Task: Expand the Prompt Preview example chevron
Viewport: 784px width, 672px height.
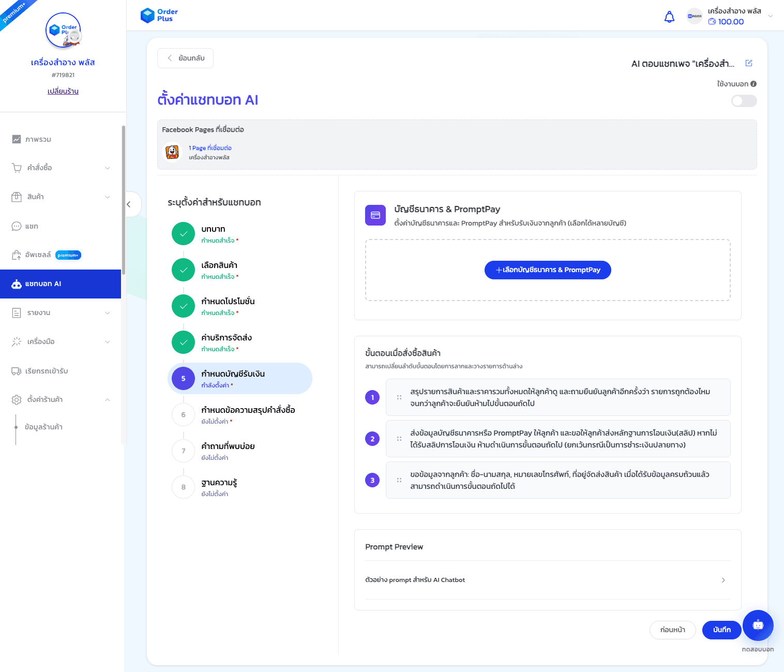Action: 723,580
